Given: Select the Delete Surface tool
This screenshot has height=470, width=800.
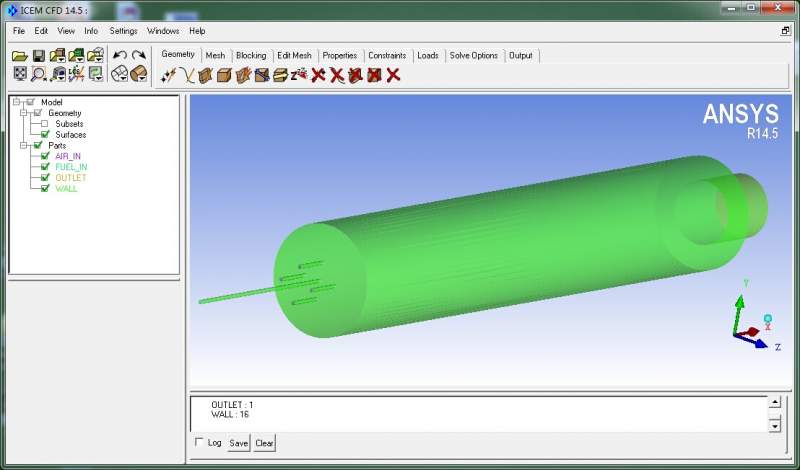Looking at the screenshot, I should point(356,76).
